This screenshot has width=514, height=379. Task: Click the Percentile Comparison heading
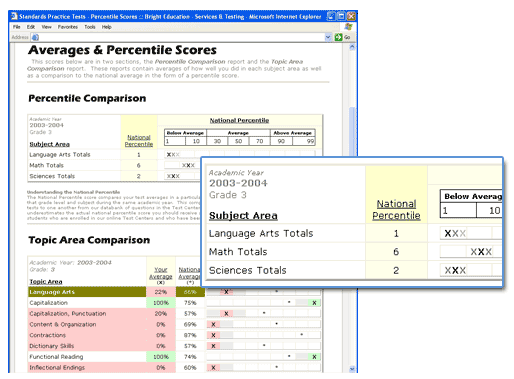coord(87,98)
